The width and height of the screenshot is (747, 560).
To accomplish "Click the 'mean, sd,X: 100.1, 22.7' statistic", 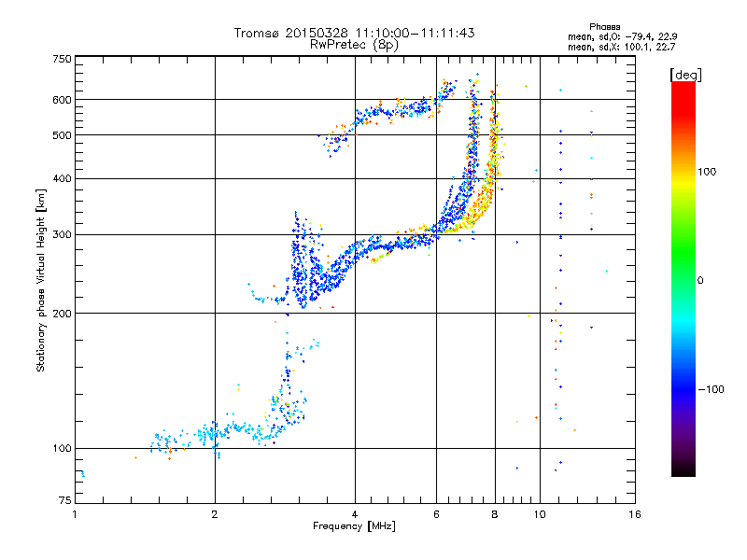I will click(621, 47).
